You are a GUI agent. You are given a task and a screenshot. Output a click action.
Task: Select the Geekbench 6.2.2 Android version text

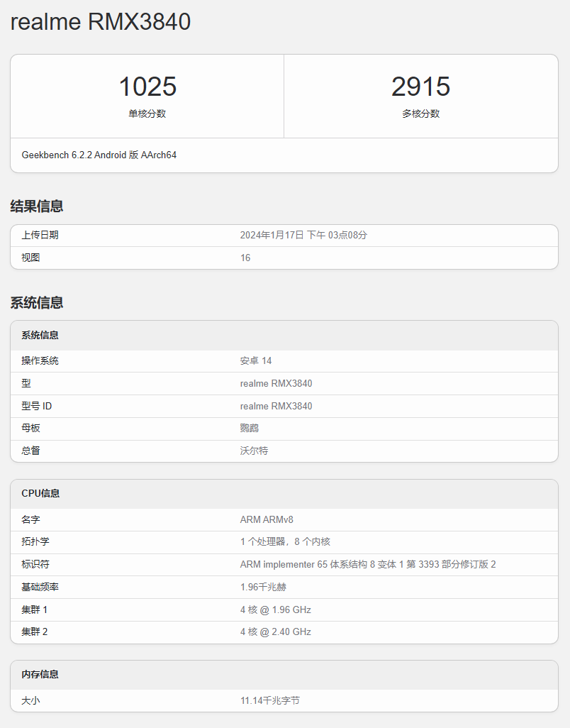[x=99, y=155]
